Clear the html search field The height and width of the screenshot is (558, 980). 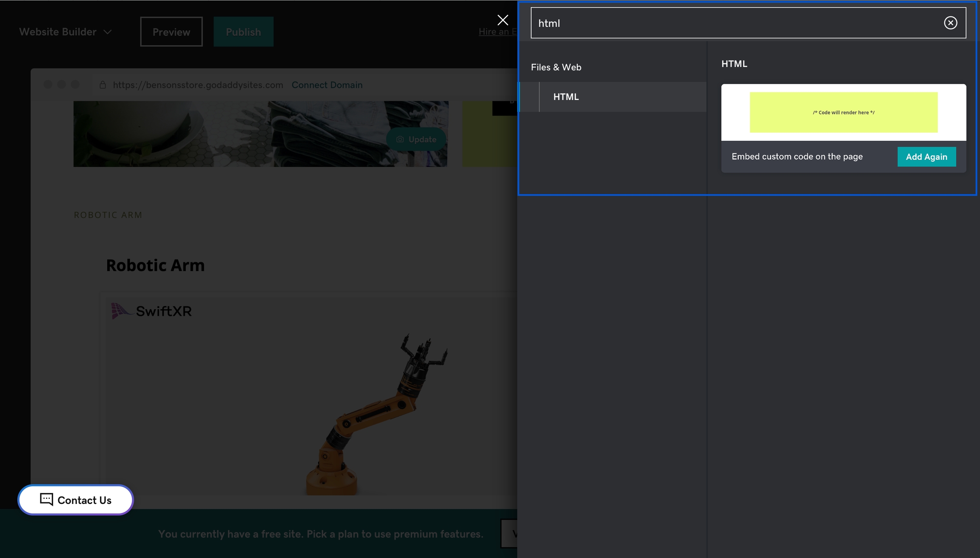coord(950,23)
